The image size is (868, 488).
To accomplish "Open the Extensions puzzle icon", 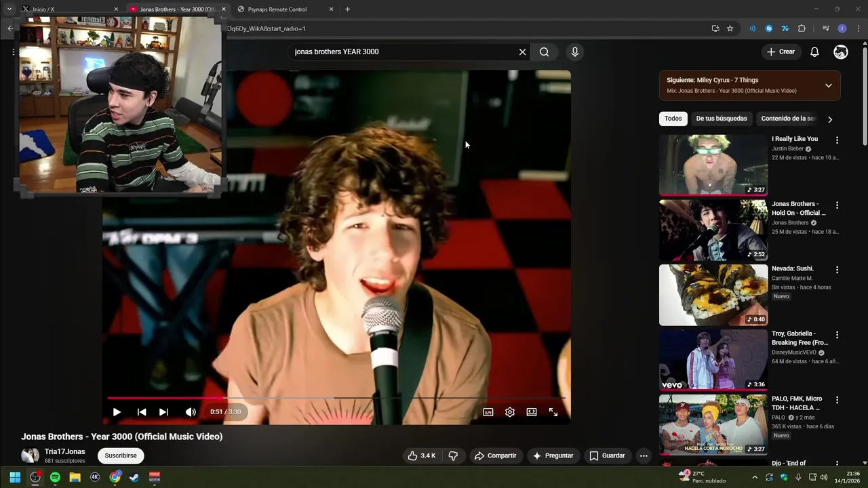I will coord(802,28).
